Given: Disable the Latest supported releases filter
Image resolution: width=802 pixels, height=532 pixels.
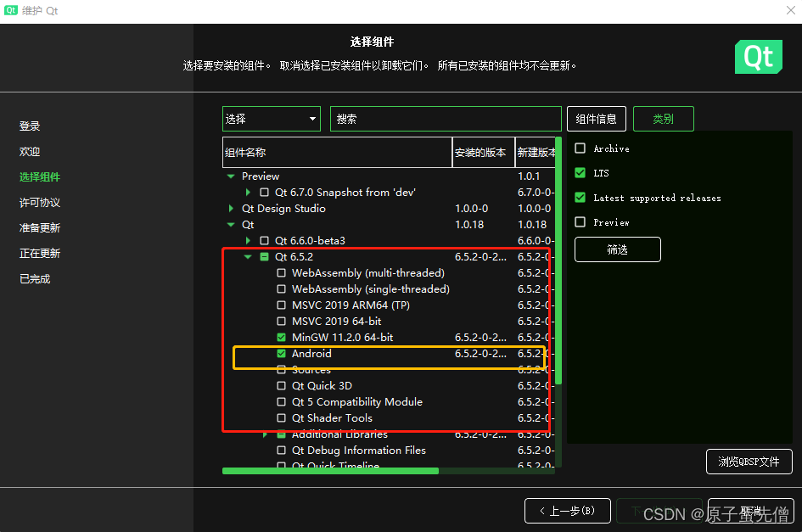Looking at the screenshot, I should tap(581, 198).
